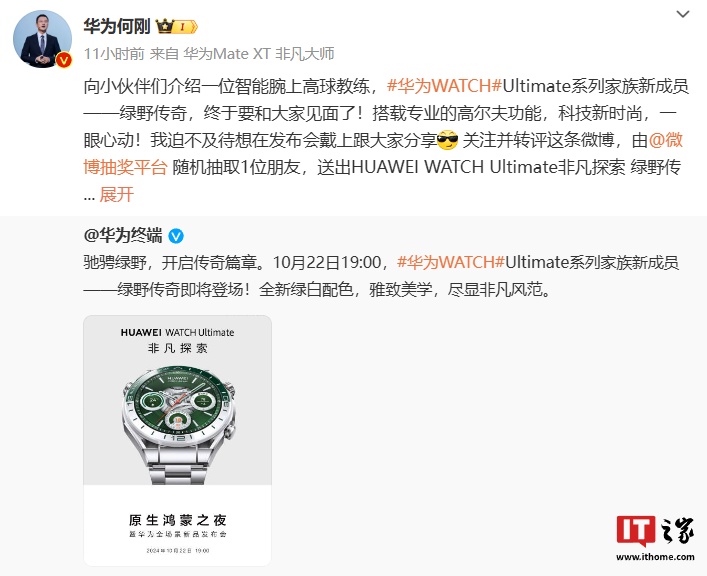Open the first #华为WATCH# hashtag
707x576 pixels.
click(444, 86)
